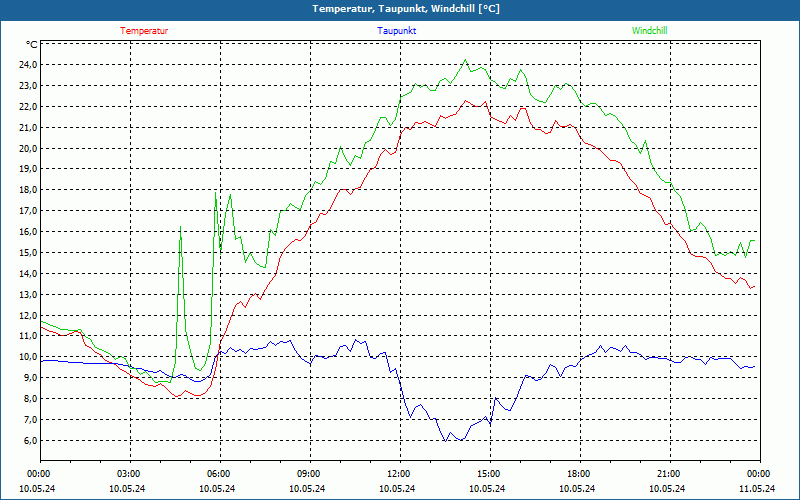Viewport: 800px width, 500px height.
Task: Click the 13,0 y-axis value
Action: (x=28, y=294)
